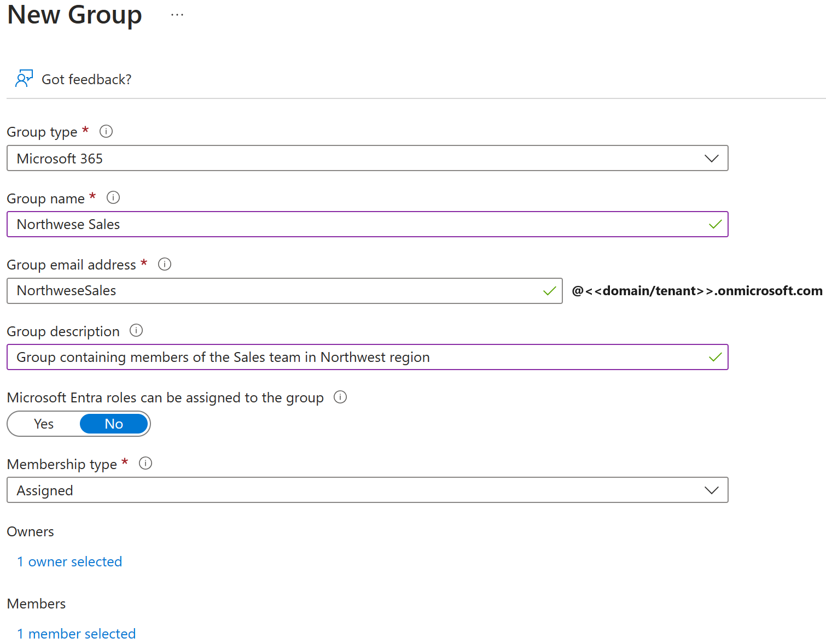Open the 1 owner selected link

69,561
